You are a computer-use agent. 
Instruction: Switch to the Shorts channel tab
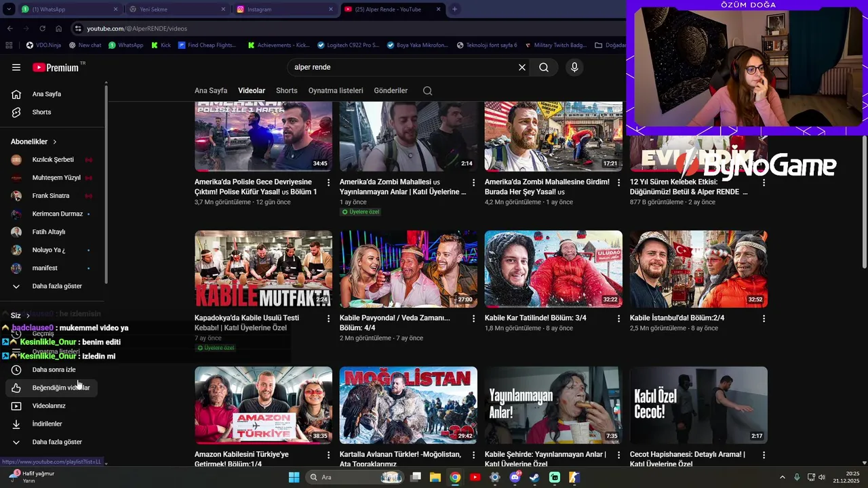pos(287,91)
